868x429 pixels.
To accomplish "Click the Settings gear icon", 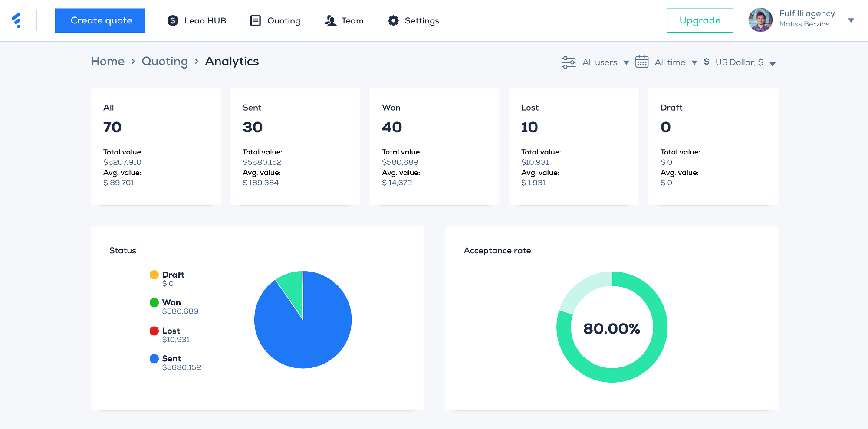I will 393,20.
